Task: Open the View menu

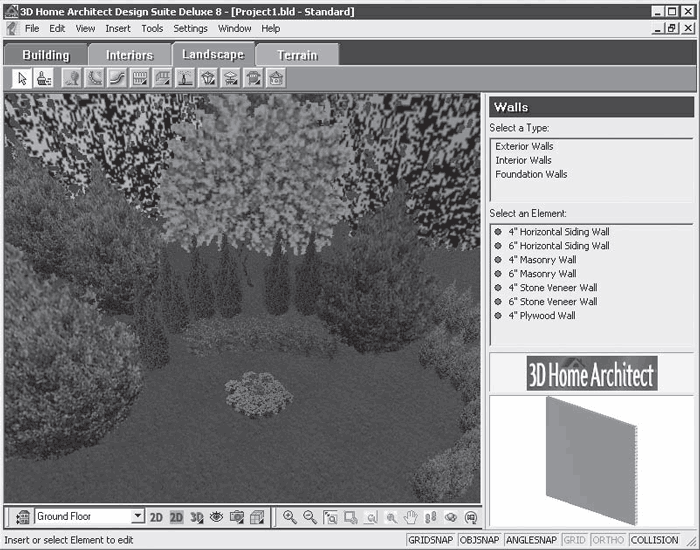Action: click(x=85, y=29)
